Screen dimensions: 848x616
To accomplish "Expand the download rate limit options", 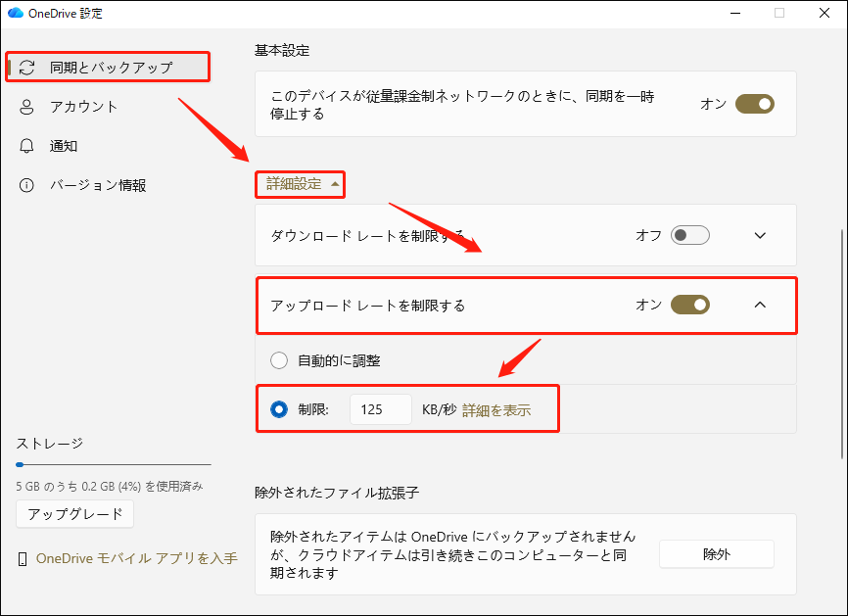I will 761,235.
